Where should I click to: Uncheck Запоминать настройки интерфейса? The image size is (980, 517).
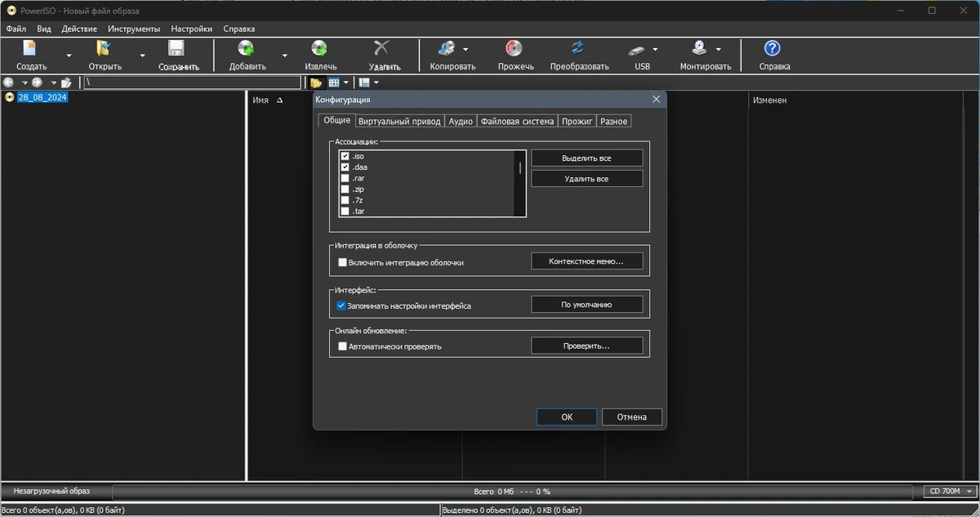pyautogui.click(x=342, y=306)
